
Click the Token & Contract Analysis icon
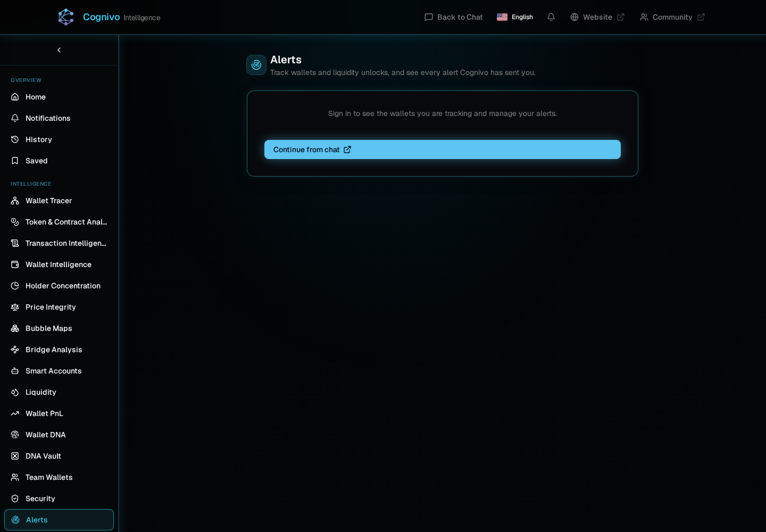(x=15, y=222)
